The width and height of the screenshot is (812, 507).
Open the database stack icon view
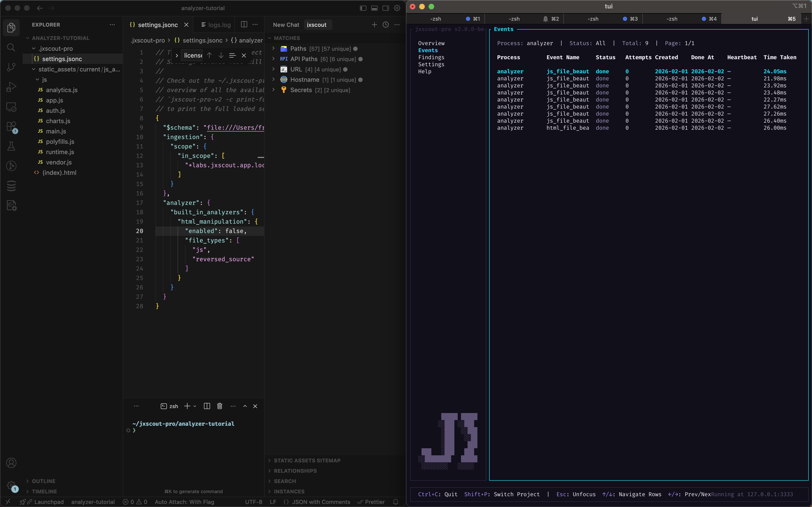(11, 186)
